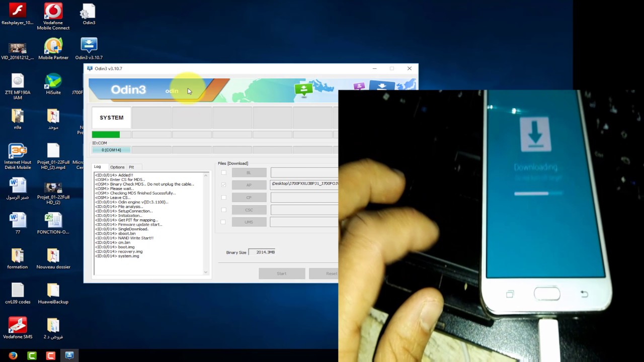Screen dimensions: 644x362
Task: Tick the CP file checkbox
Action: click(x=223, y=197)
